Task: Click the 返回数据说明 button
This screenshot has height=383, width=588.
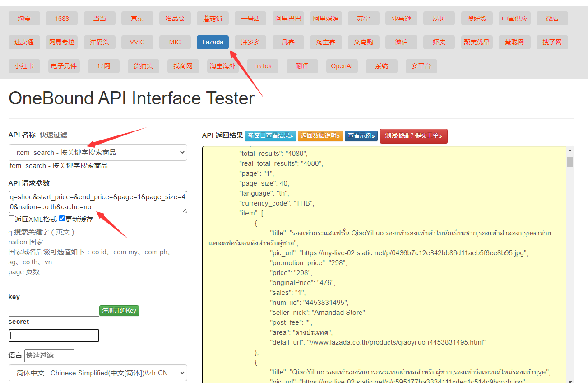Action: [x=320, y=135]
